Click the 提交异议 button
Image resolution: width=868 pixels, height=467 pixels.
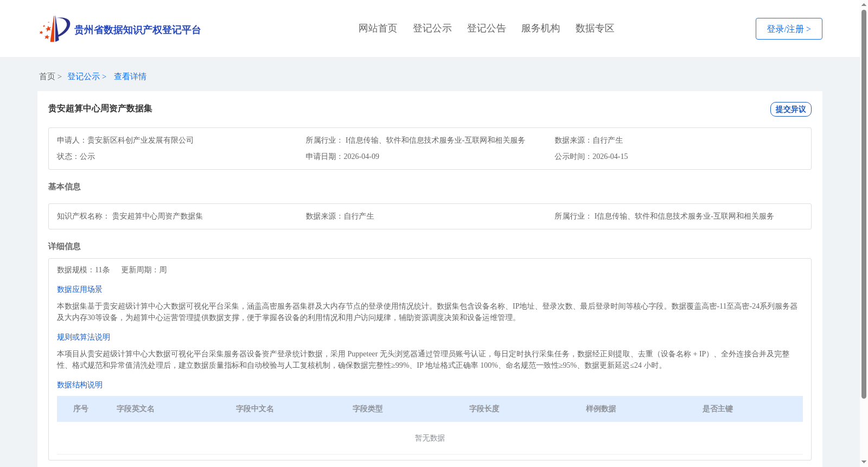(x=790, y=109)
